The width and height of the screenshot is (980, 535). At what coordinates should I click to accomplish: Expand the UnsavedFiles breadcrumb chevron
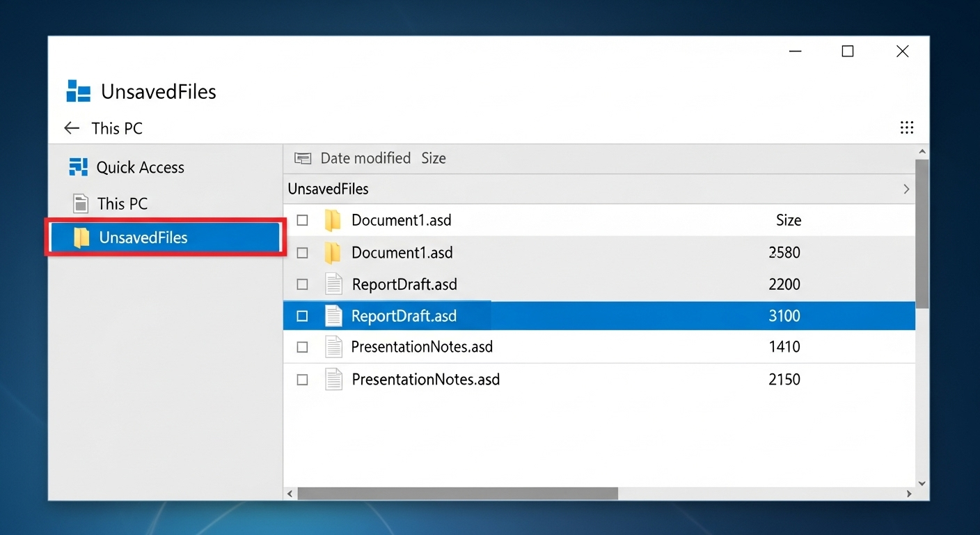pyautogui.click(x=906, y=189)
